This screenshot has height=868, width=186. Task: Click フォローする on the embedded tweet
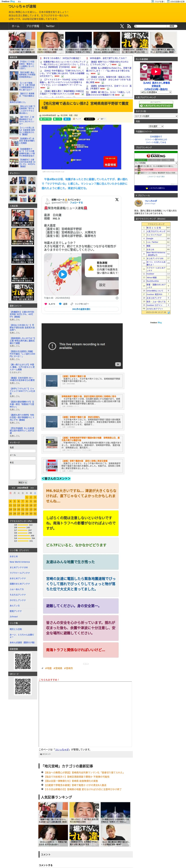[x=76, y=203]
